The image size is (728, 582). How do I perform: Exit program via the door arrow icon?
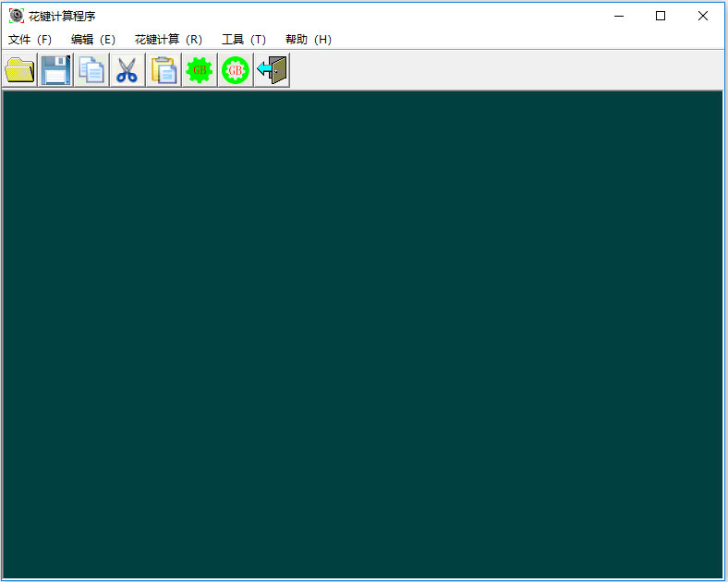pos(272,70)
